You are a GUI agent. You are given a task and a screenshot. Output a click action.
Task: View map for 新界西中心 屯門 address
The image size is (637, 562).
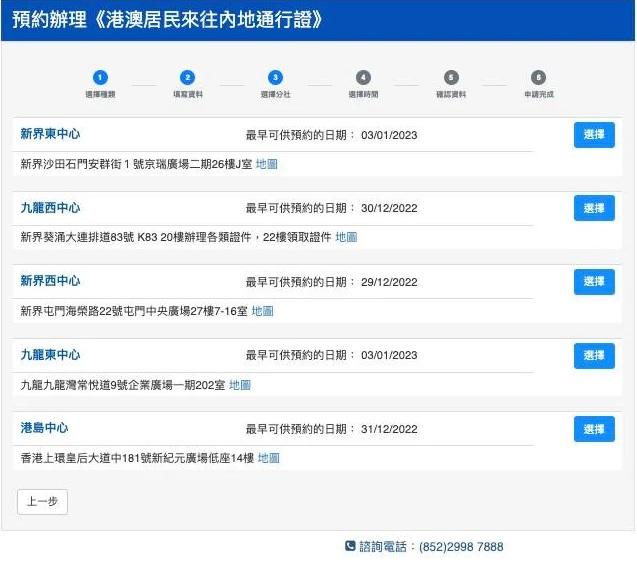(x=262, y=311)
